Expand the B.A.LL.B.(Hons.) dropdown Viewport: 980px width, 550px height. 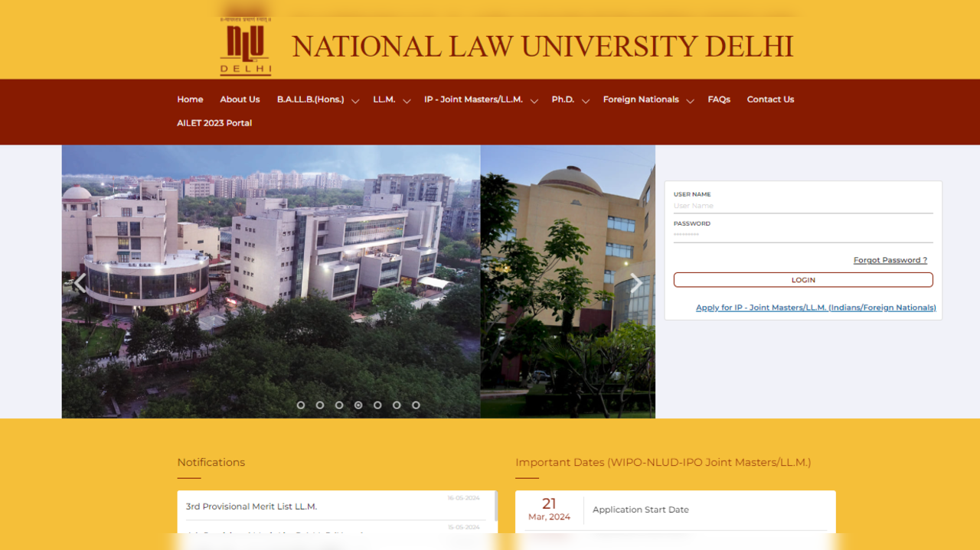[355, 100]
